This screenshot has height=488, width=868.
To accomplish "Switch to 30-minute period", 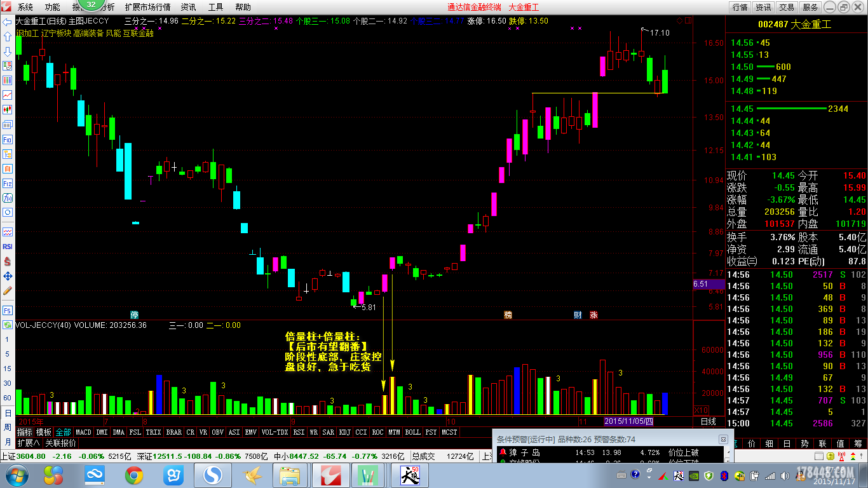I will (x=7, y=383).
